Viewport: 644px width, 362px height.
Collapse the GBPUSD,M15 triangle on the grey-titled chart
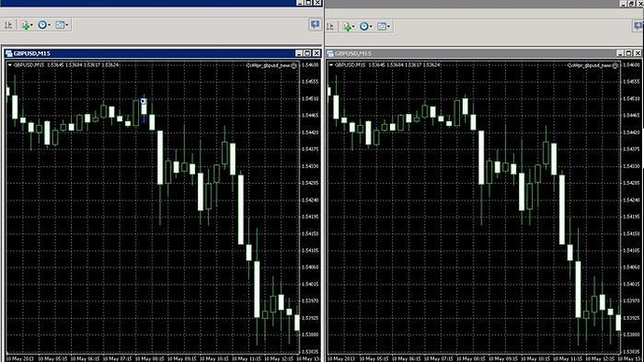(330, 65)
